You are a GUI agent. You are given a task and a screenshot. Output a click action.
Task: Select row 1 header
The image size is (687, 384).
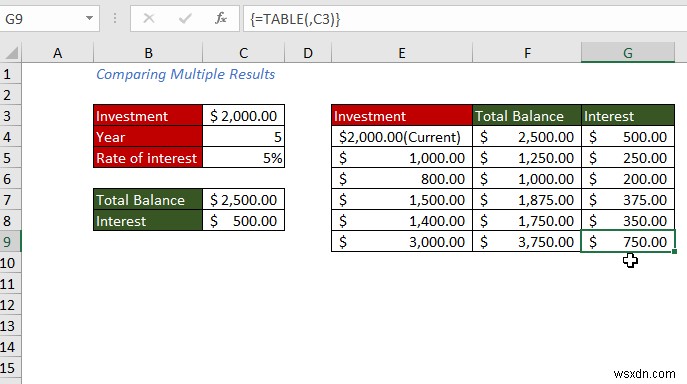click(x=10, y=74)
